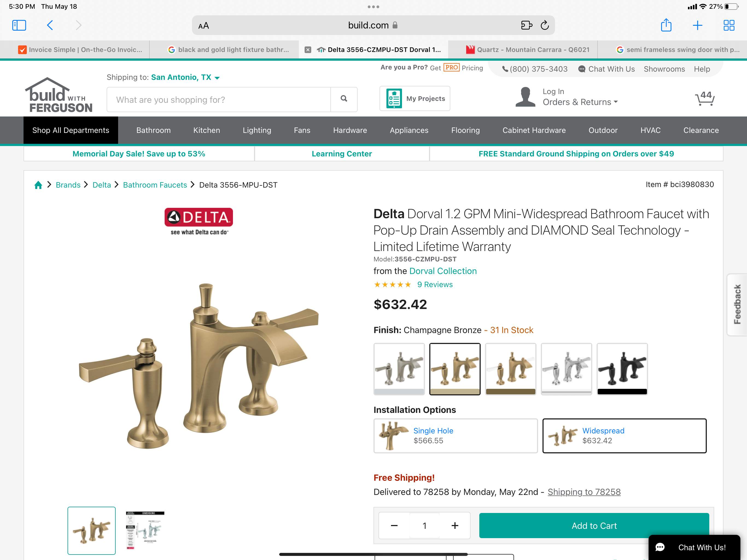Open Safari AA page settings menu
Screen dimensions: 747x560
coord(204,26)
